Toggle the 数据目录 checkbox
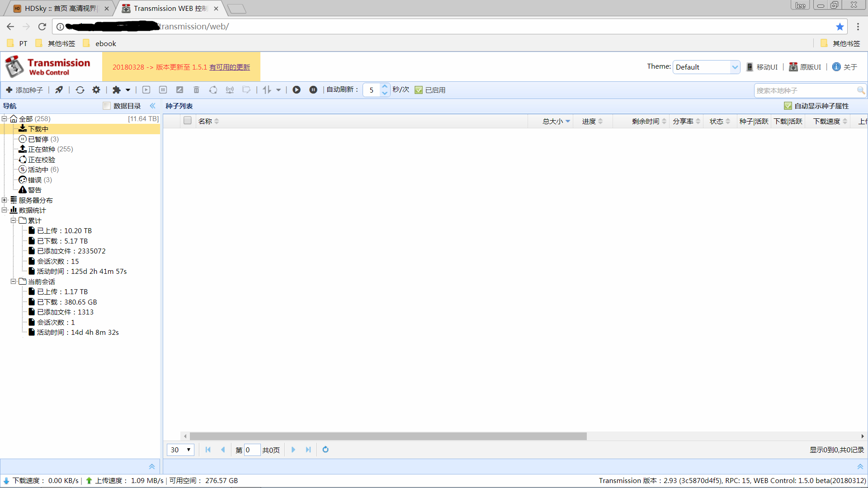Screen dimensions: 868x488 tap(107, 106)
